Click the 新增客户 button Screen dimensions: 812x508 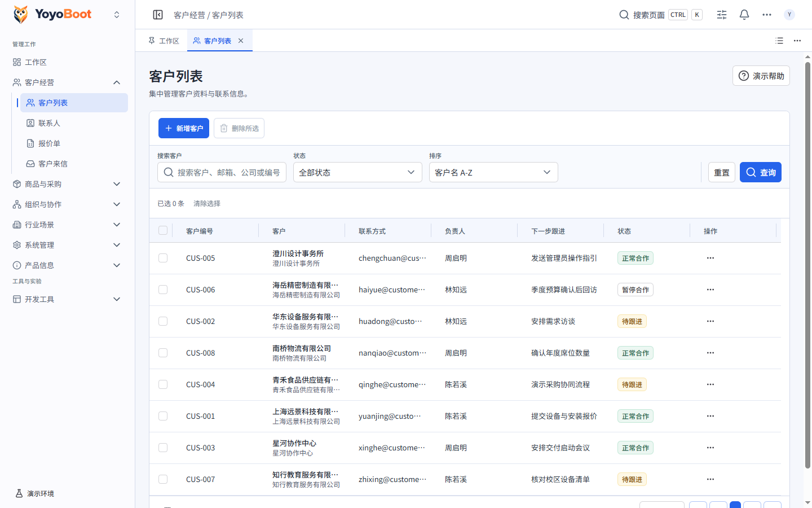184,128
